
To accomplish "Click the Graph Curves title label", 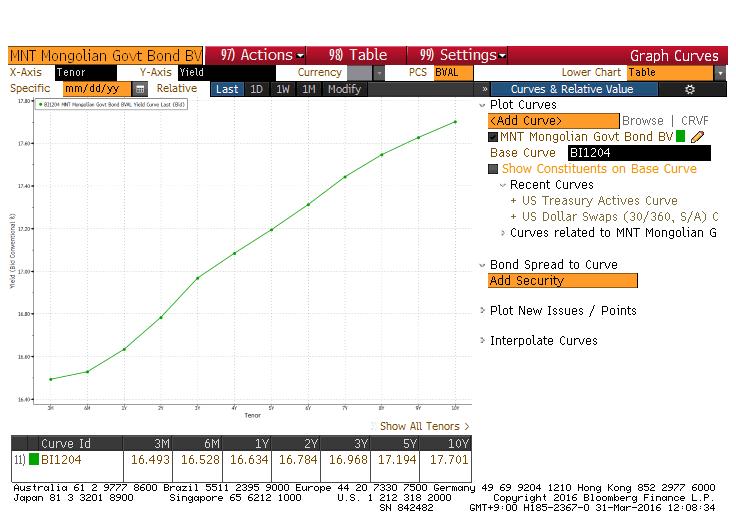I will 674,56.
